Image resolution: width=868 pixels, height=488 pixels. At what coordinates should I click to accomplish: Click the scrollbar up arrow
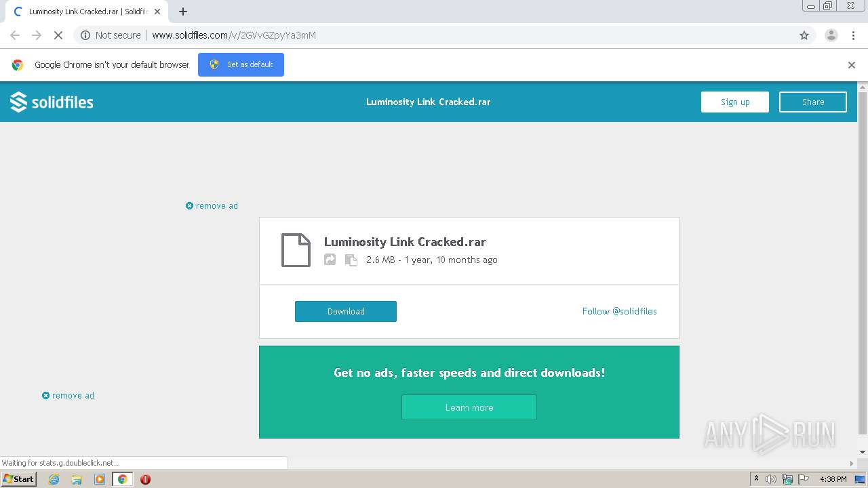pos(863,87)
